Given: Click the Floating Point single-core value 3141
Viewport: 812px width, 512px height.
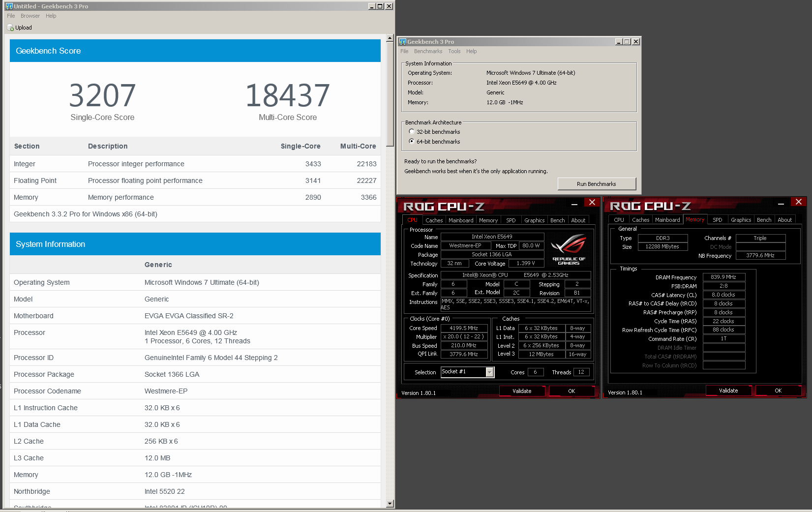Looking at the screenshot, I should click(x=313, y=181).
